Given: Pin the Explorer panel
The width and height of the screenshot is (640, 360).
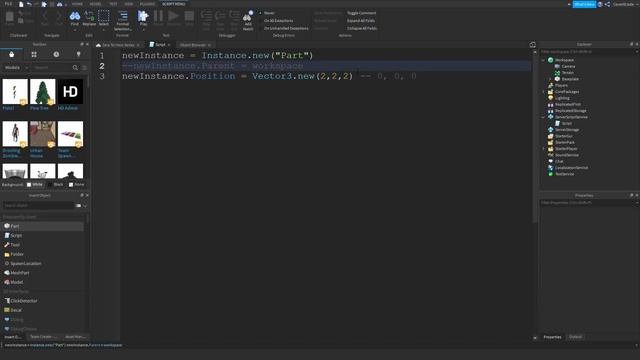Looking at the screenshot, I should 631,44.
